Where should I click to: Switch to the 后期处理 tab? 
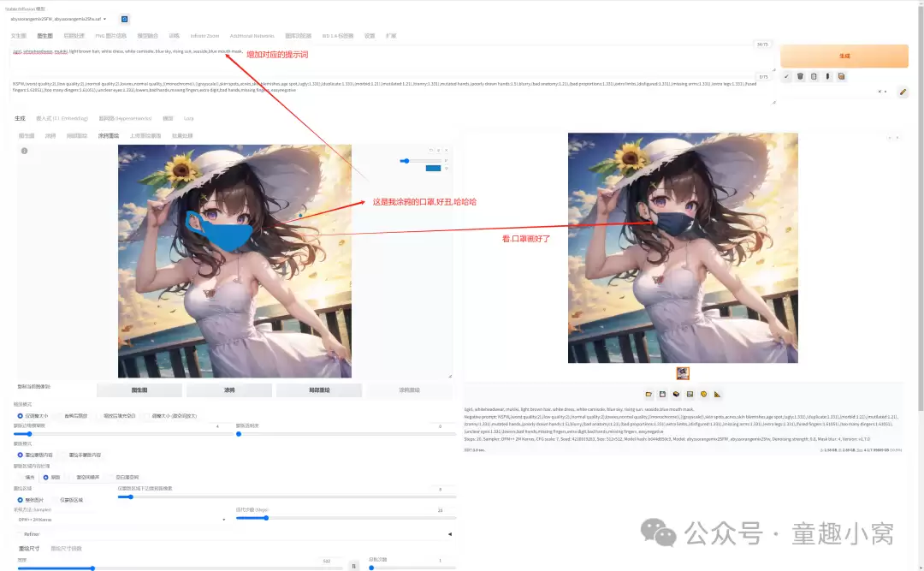[74, 36]
